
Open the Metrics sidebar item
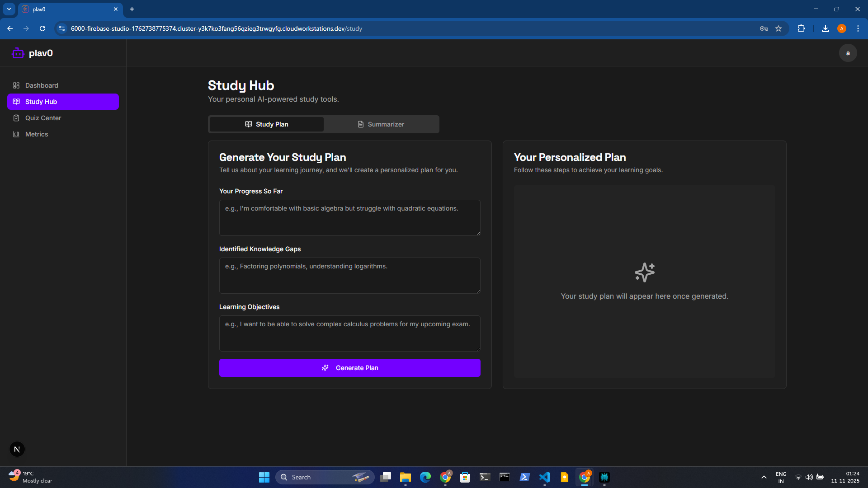click(x=37, y=134)
